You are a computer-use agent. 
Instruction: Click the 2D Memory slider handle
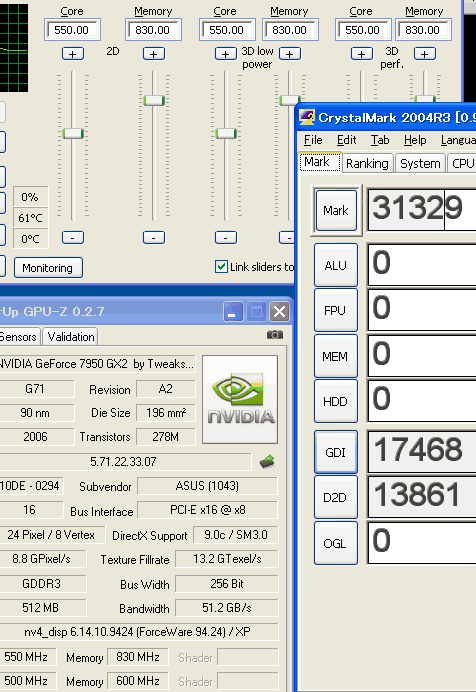[154, 100]
